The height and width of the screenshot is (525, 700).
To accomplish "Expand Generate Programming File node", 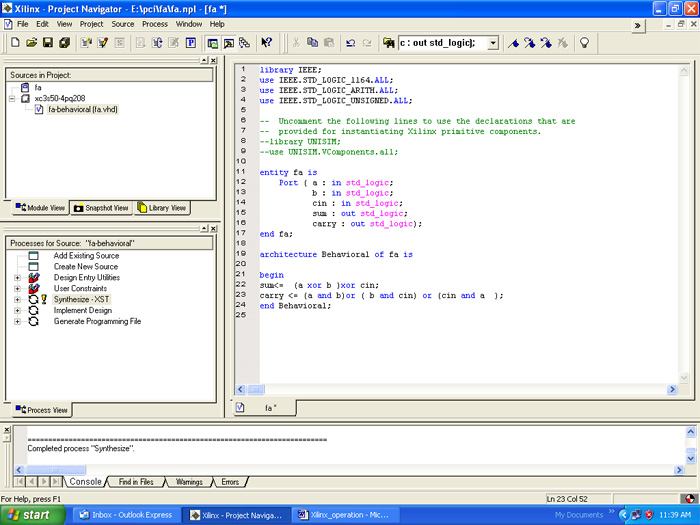I will 17,321.
